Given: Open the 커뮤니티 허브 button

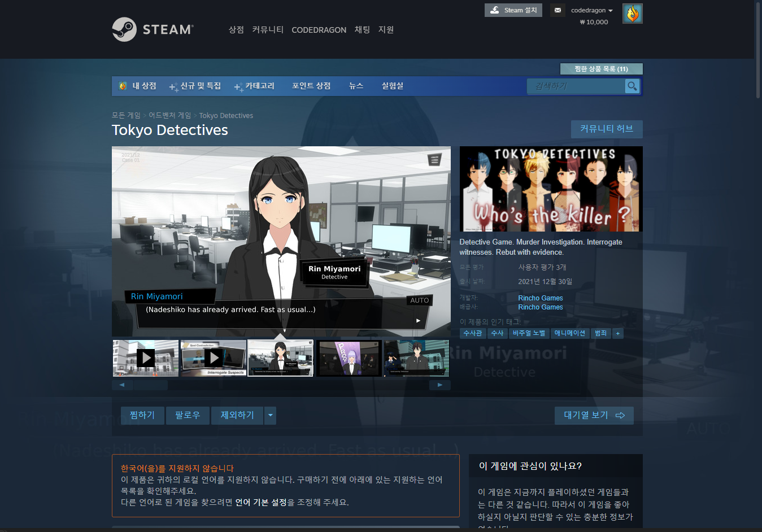Looking at the screenshot, I should (607, 129).
